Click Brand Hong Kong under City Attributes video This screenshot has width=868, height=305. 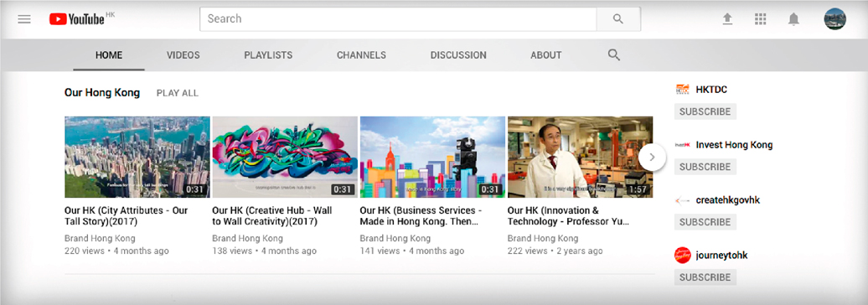(101, 239)
